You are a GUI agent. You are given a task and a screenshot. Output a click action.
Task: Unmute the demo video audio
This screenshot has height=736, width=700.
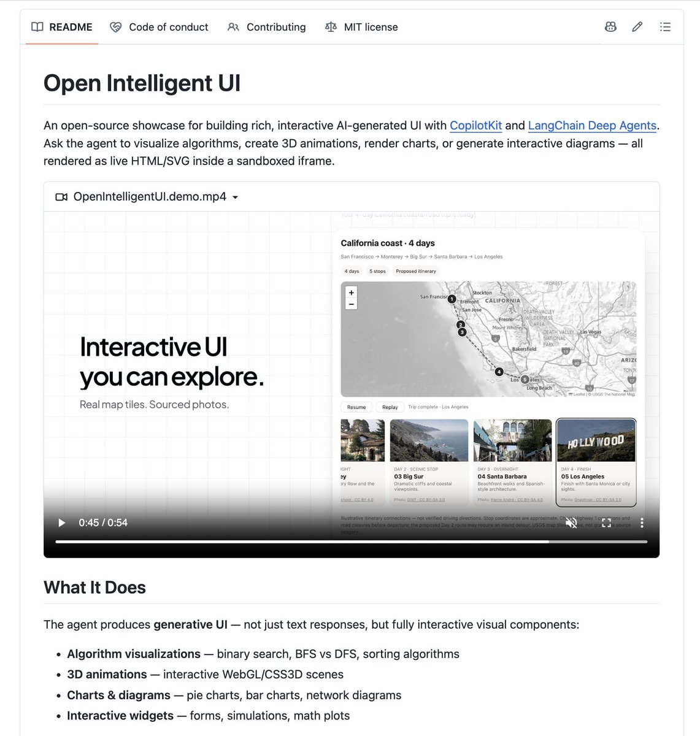(571, 523)
